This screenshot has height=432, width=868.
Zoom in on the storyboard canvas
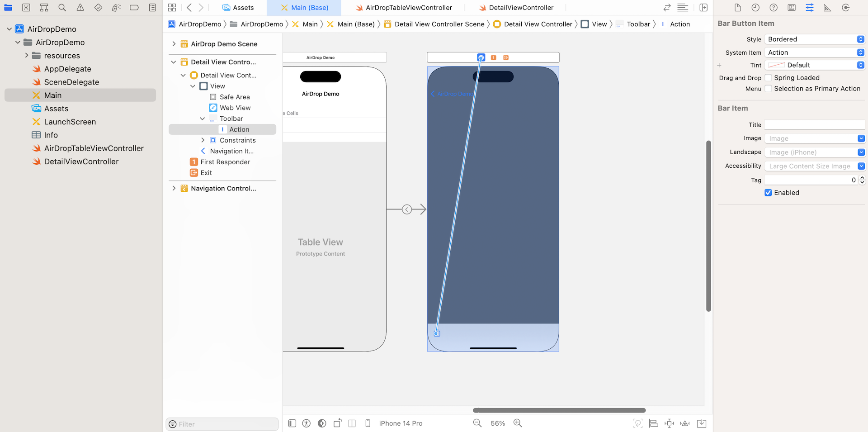point(518,423)
